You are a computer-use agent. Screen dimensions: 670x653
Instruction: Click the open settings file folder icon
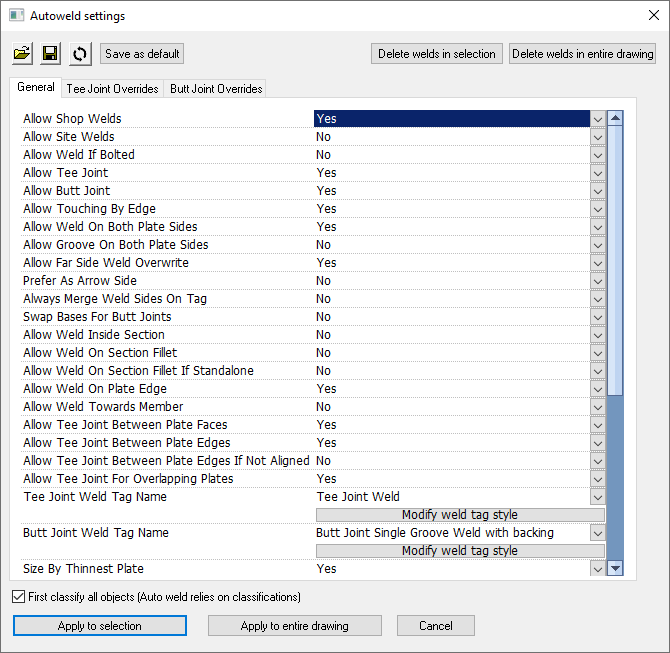22,53
